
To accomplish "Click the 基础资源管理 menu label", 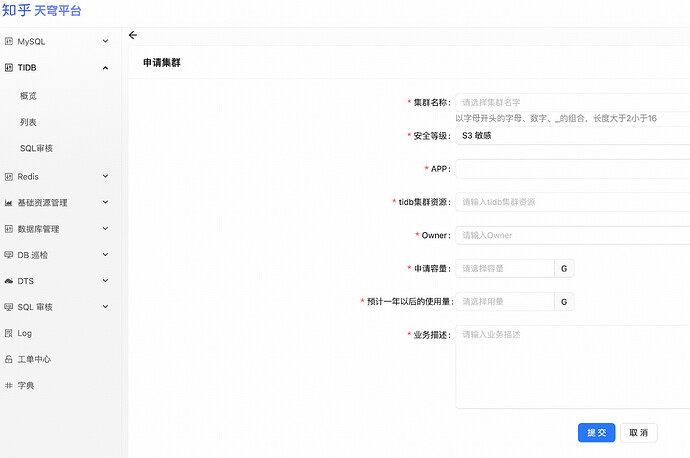I will coord(42,203).
